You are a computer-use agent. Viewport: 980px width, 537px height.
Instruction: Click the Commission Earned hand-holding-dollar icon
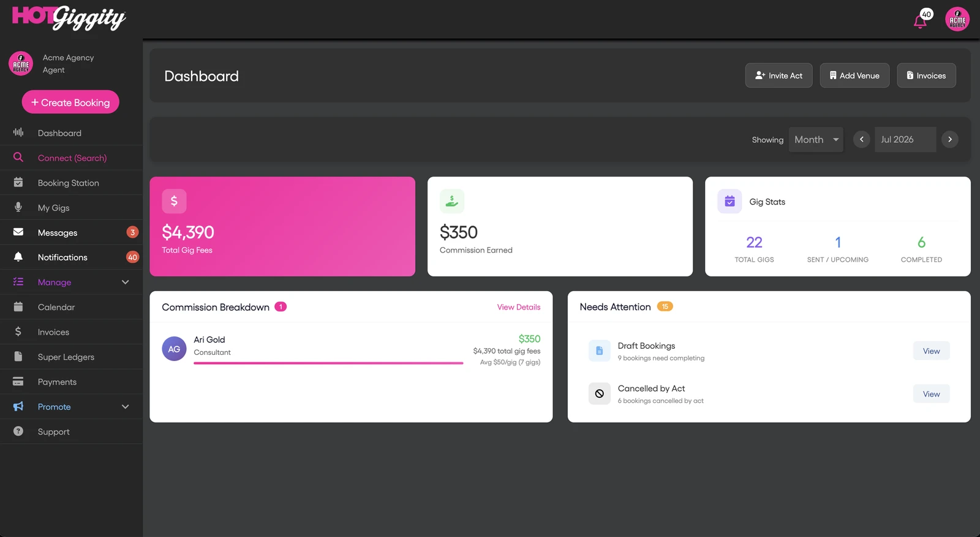(x=452, y=201)
